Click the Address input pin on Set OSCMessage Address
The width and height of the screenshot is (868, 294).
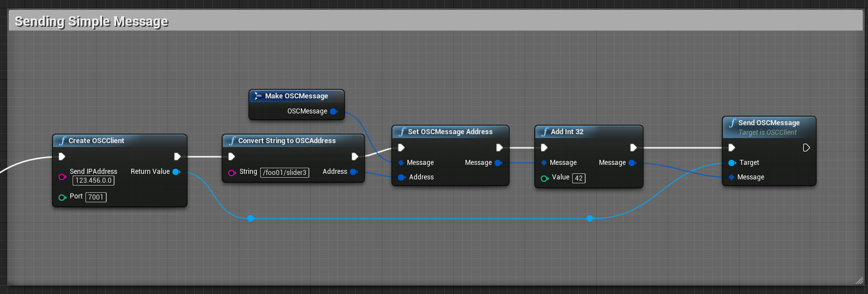401,177
